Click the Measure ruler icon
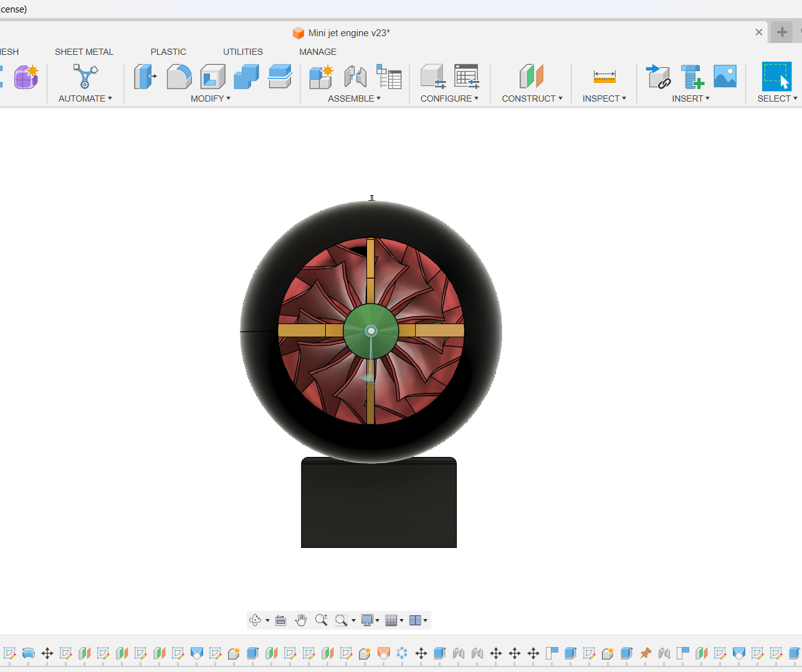The width and height of the screenshot is (802, 672). (x=604, y=77)
